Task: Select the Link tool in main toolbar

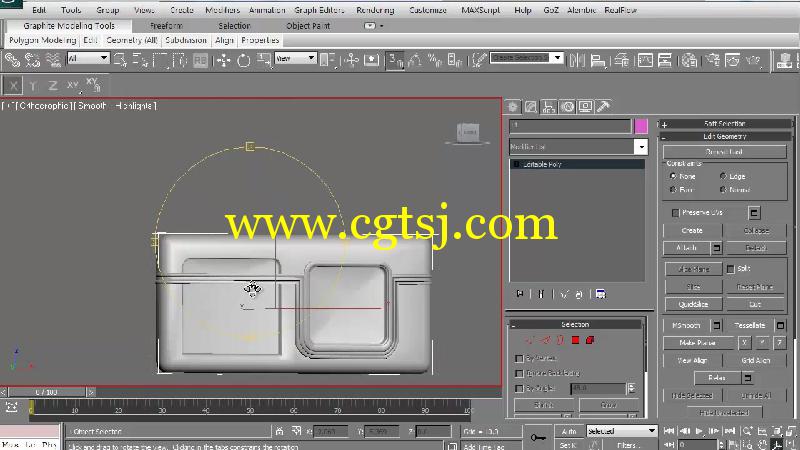Action: 12,61
